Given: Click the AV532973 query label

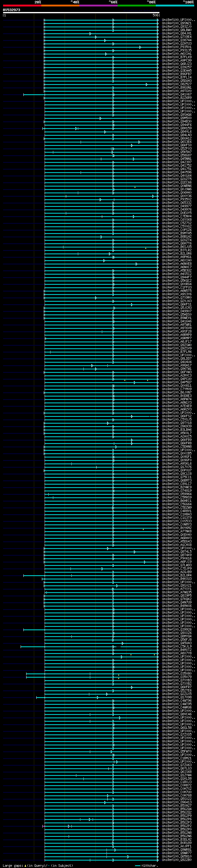Looking at the screenshot, I should [11, 10].
